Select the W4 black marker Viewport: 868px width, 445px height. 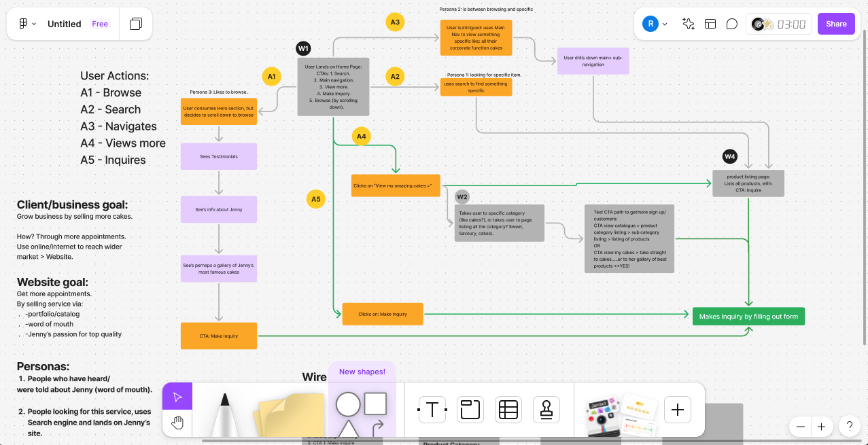click(x=730, y=157)
